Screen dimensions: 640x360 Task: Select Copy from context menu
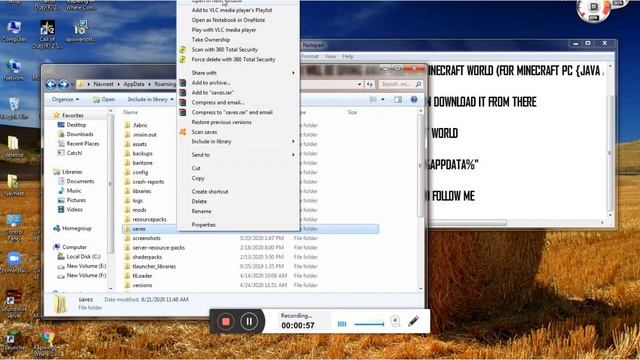[198, 178]
